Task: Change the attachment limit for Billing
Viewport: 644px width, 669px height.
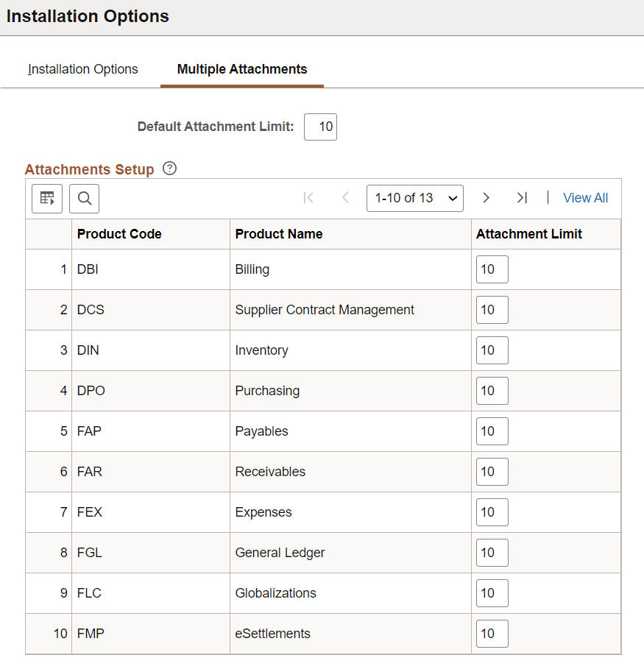Action: point(492,269)
